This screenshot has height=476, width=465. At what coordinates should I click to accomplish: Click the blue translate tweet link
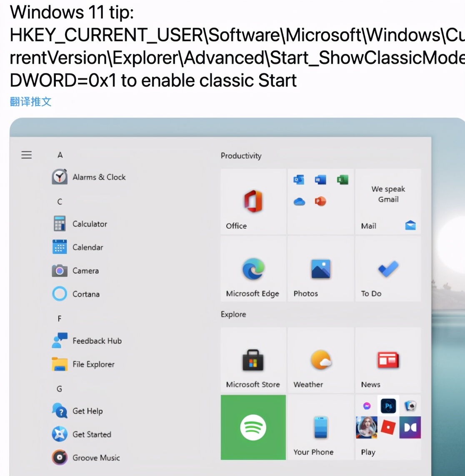coord(31,102)
